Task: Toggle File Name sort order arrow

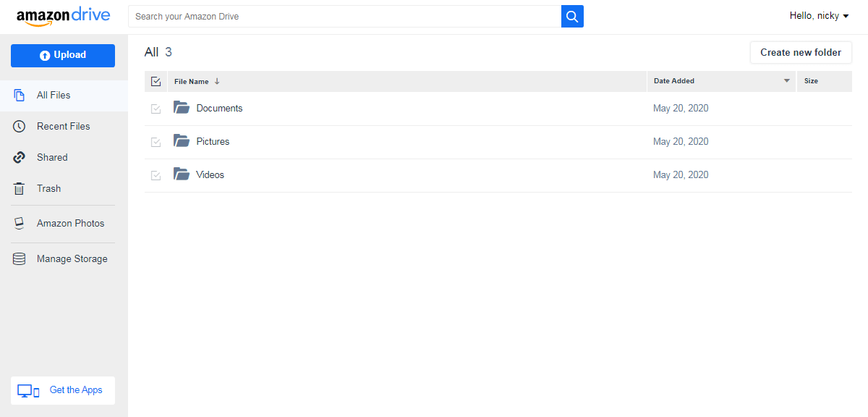Action: pos(217,81)
